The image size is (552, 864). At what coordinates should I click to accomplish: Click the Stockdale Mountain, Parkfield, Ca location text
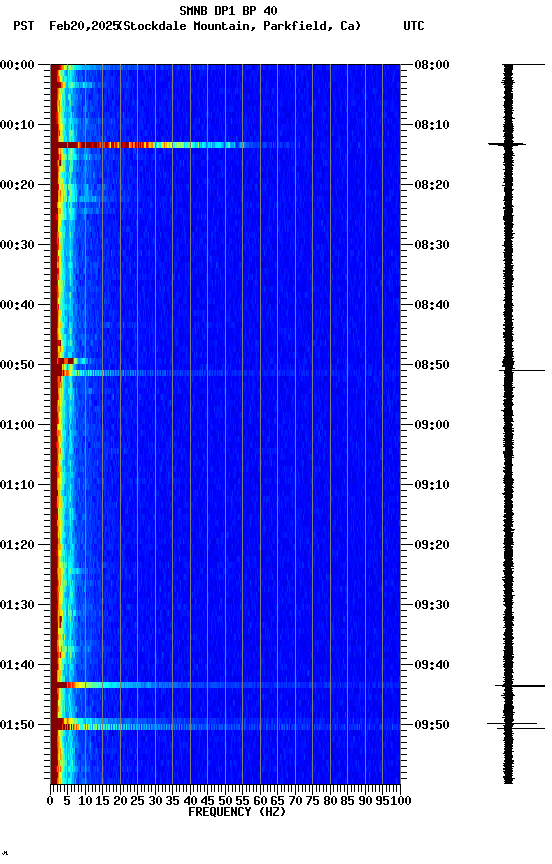pos(240,26)
